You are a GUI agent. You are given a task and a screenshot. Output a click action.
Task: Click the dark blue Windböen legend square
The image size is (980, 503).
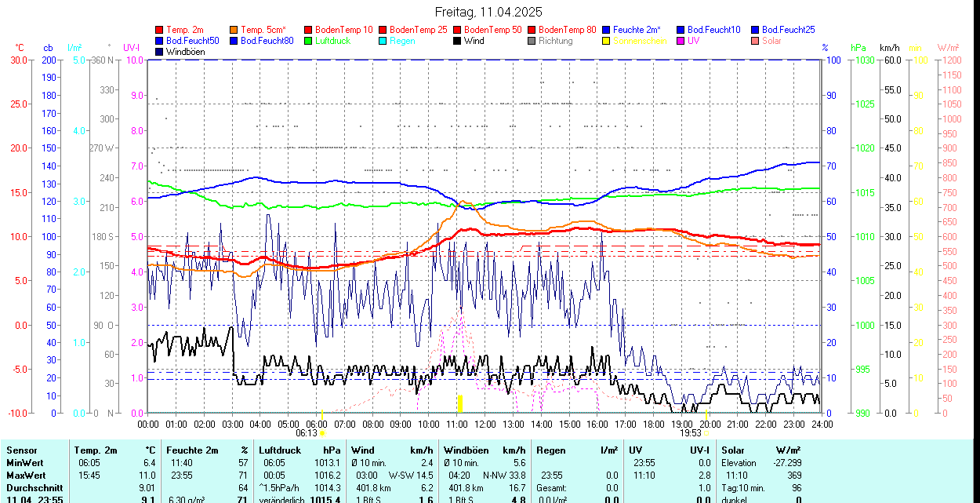pyautogui.click(x=160, y=52)
